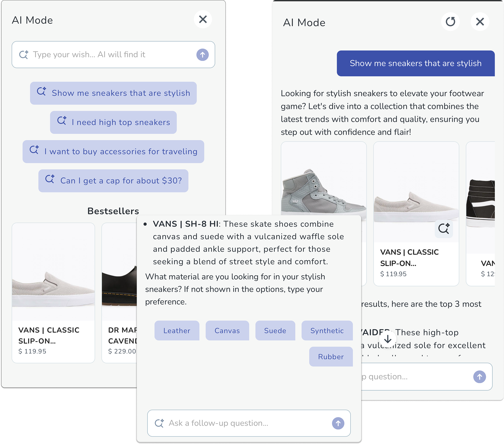Jump to latest message with the down arrow

[x=388, y=339]
